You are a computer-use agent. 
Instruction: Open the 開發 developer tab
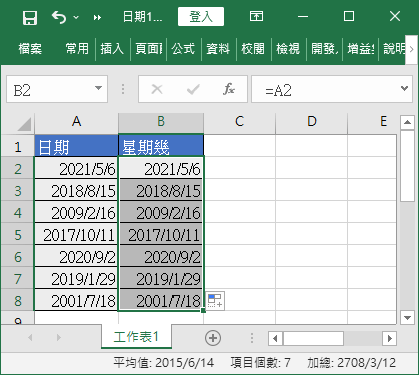324,49
